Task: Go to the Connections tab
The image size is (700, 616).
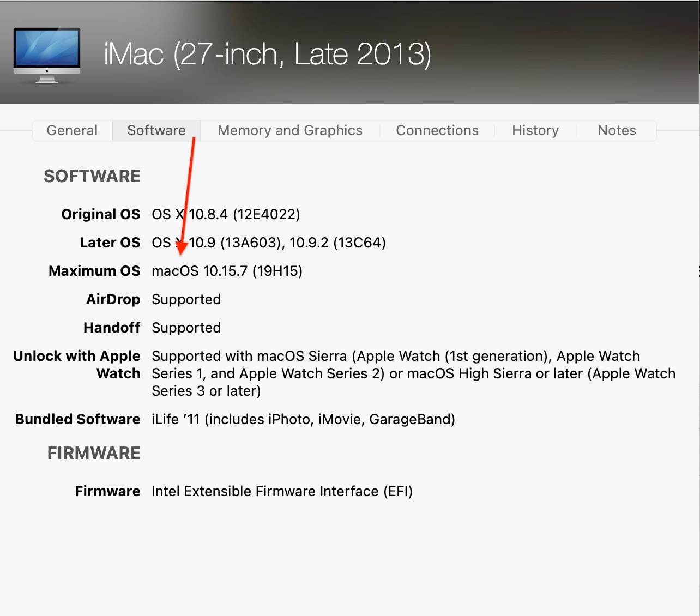Action: 437,131
